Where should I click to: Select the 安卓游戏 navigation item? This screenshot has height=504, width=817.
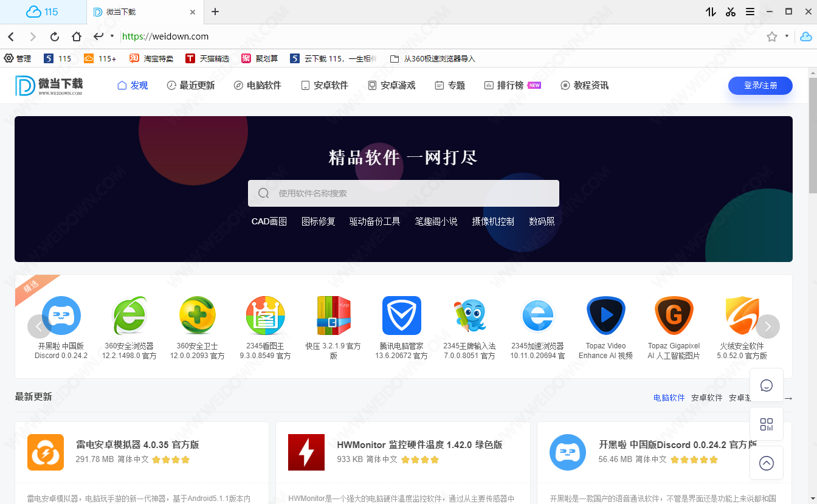(x=391, y=85)
